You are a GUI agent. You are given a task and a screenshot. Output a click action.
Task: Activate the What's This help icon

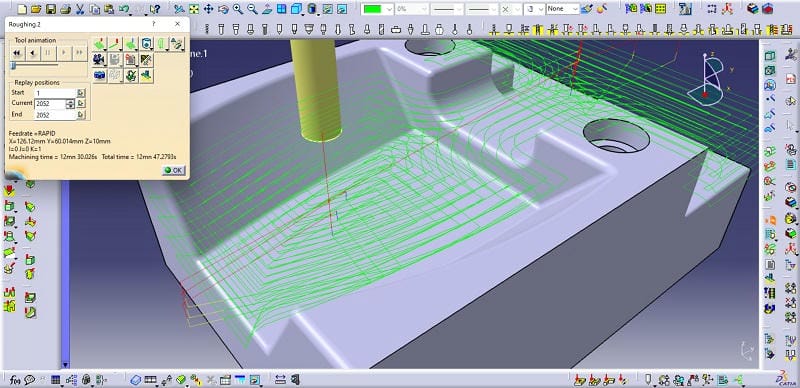click(155, 9)
